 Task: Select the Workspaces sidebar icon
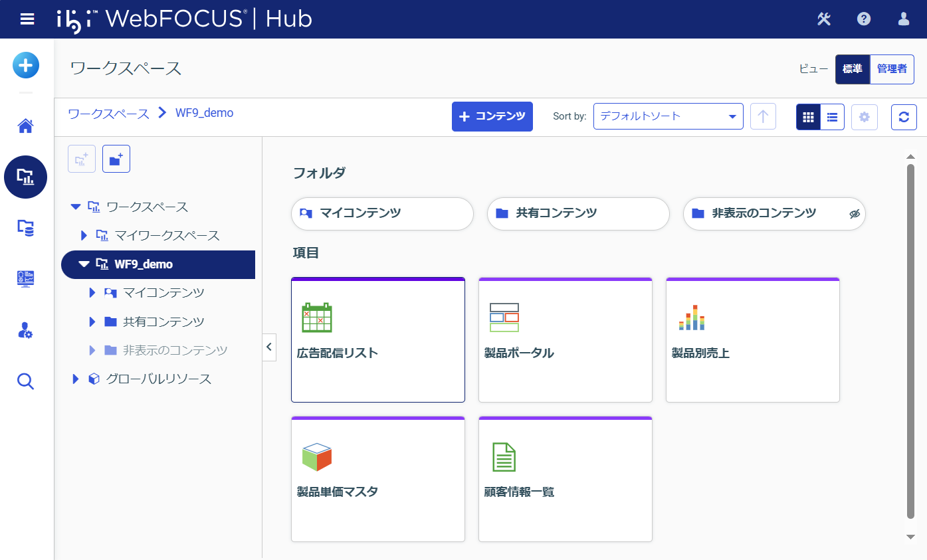coord(26,177)
